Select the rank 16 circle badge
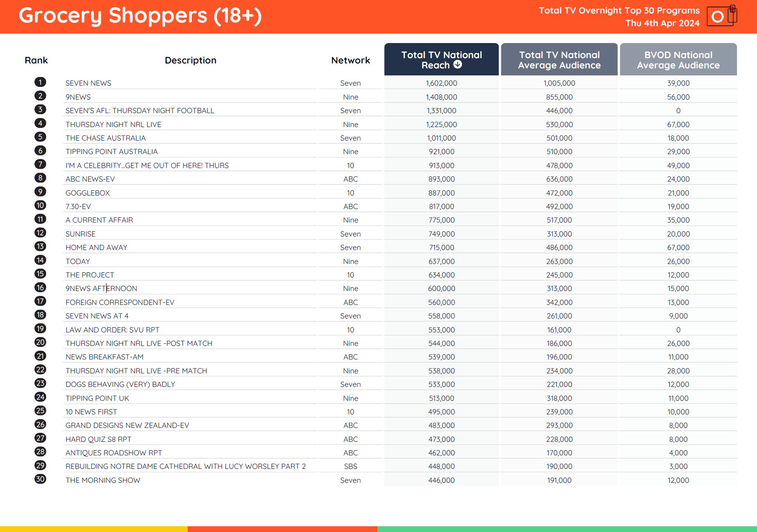This screenshot has height=532, width=757. 40,288
